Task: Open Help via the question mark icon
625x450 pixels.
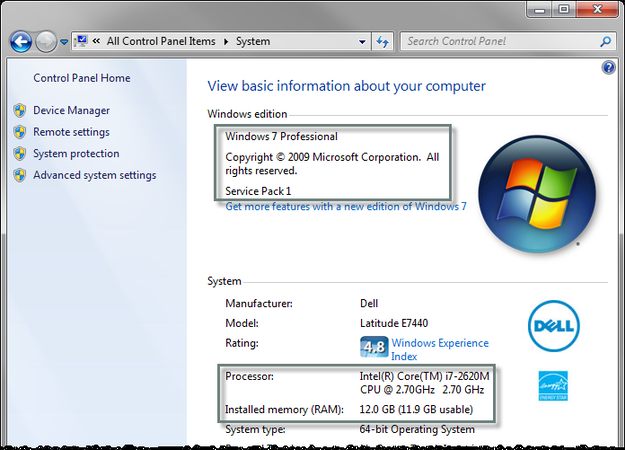Action: click(x=608, y=67)
